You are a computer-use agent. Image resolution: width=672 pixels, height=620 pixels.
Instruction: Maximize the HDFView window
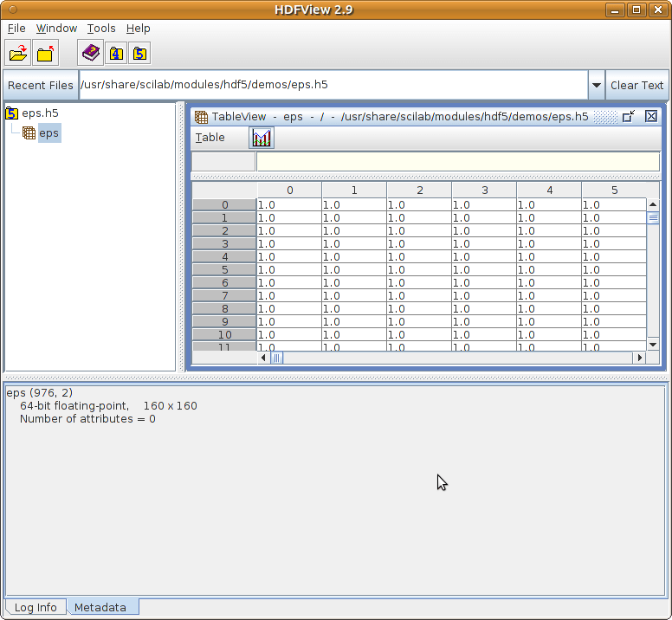click(x=636, y=10)
